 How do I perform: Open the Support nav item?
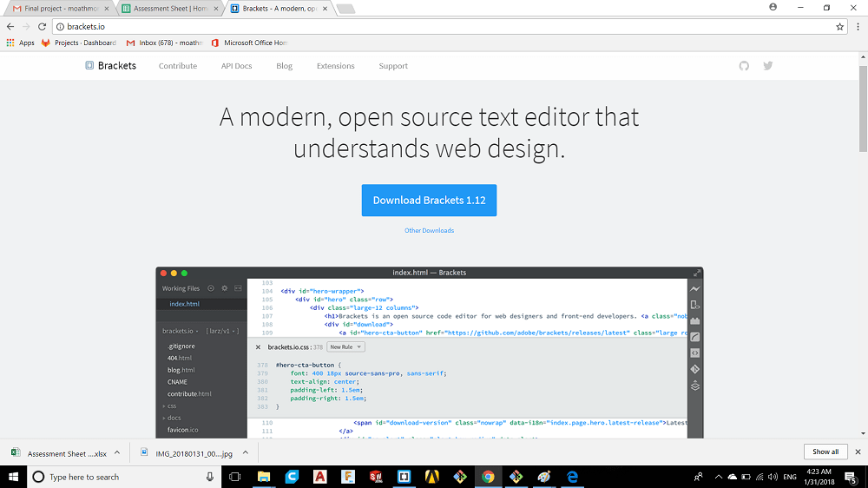click(393, 66)
